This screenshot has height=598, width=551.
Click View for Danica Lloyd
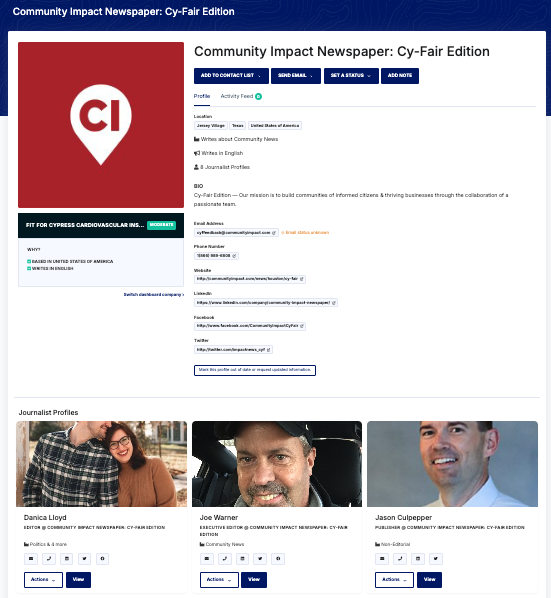(79, 580)
